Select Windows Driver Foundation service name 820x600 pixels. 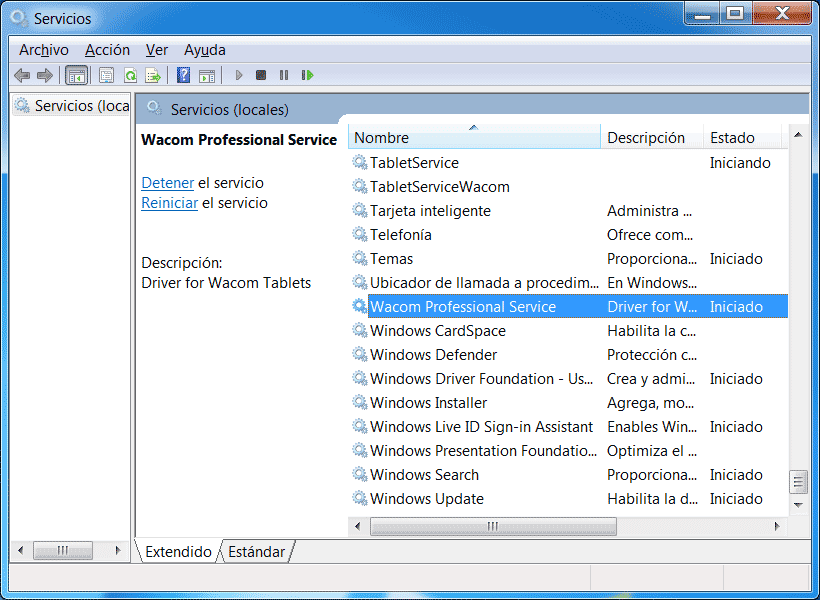(x=482, y=379)
